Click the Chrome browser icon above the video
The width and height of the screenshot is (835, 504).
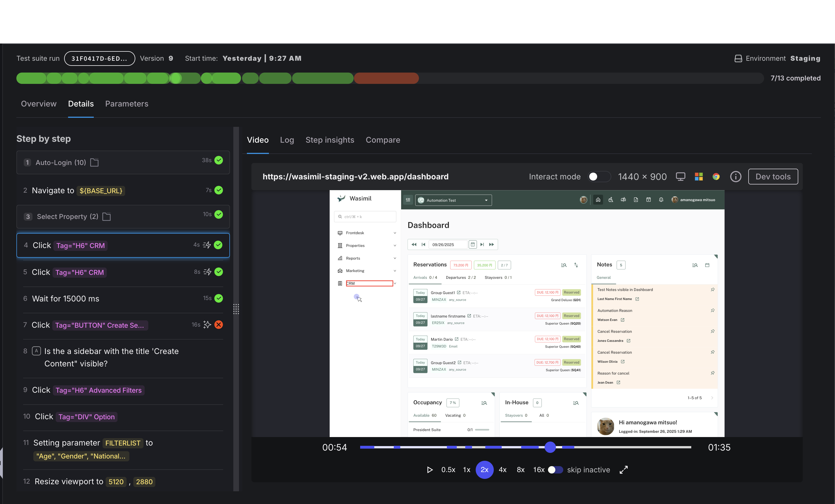(716, 177)
